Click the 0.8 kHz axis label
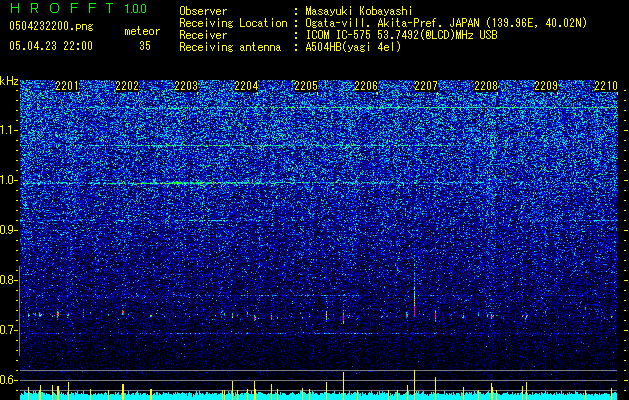 (9, 280)
